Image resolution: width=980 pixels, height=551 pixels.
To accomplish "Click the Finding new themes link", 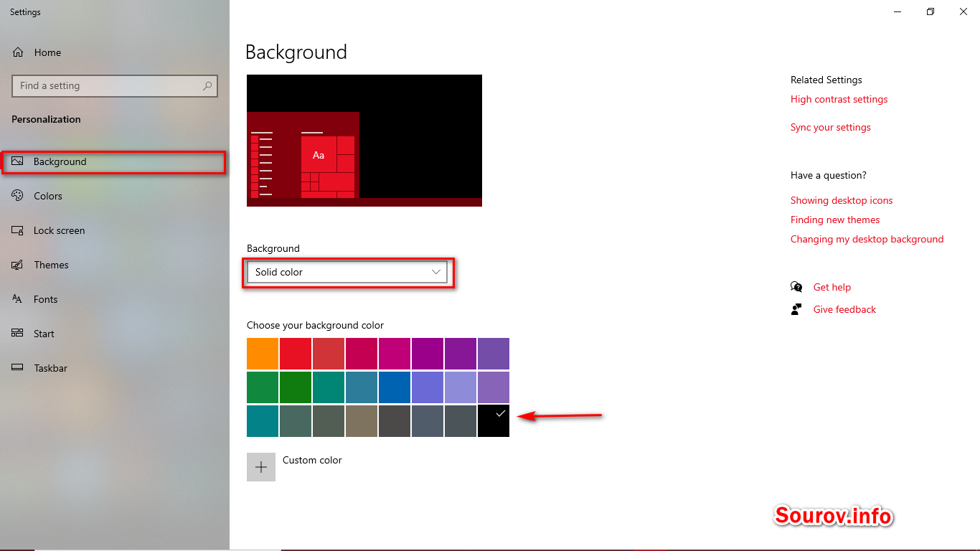I will pyautogui.click(x=835, y=220).
